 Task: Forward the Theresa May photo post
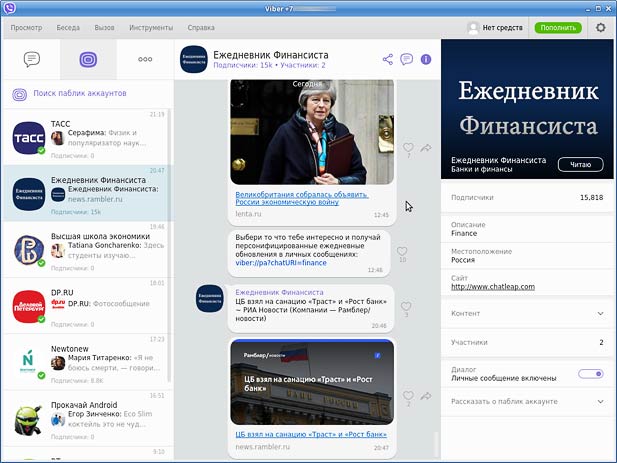click(x=426, y=148)
